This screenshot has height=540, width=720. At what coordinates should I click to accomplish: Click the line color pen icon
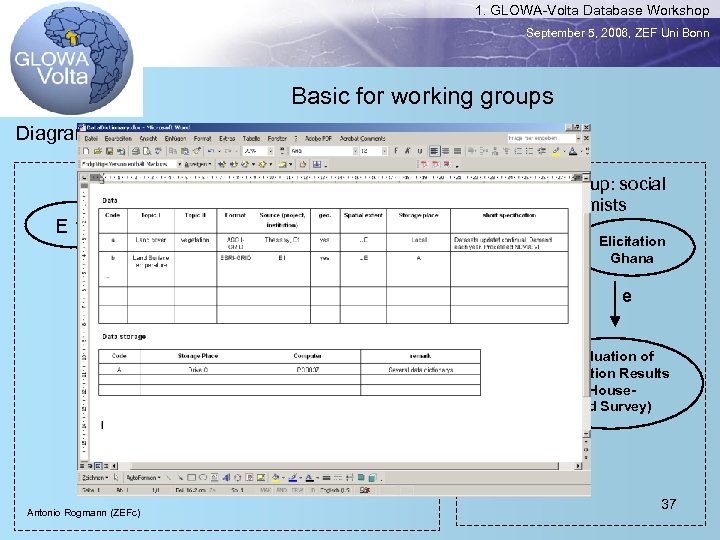293,478
